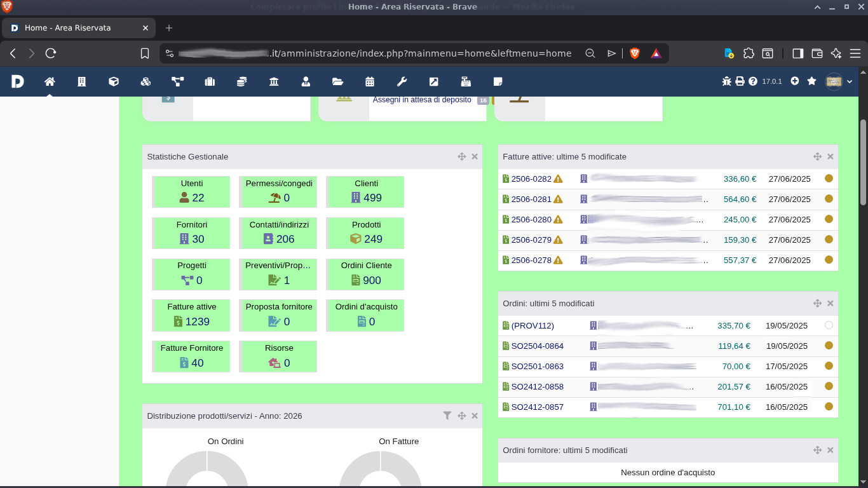Screen dimensions: 868x488
Task: Open the Fatture Fornitore 40 tile
Action: [x=191, y=356]
